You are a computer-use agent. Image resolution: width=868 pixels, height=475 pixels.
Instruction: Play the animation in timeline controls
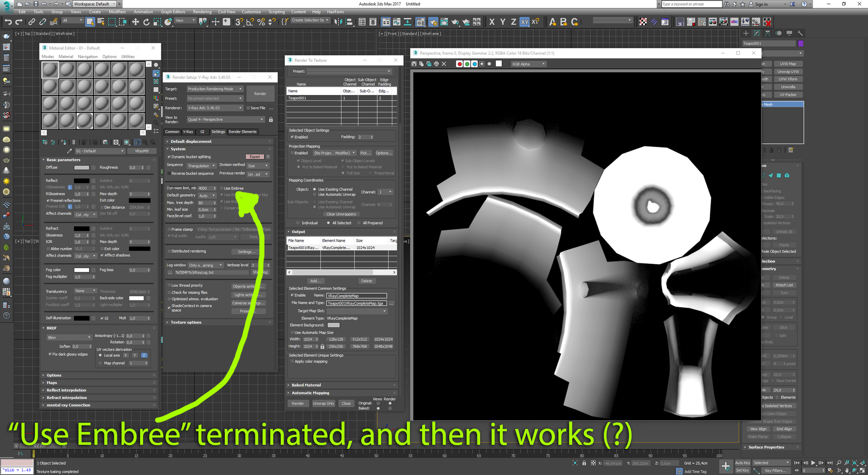pyautogui.click(x=813, y=463)
